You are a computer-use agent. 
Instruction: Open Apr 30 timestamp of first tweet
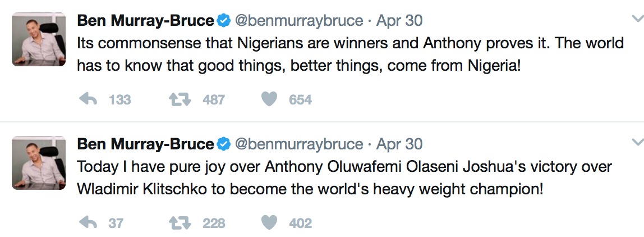point(399,21)
